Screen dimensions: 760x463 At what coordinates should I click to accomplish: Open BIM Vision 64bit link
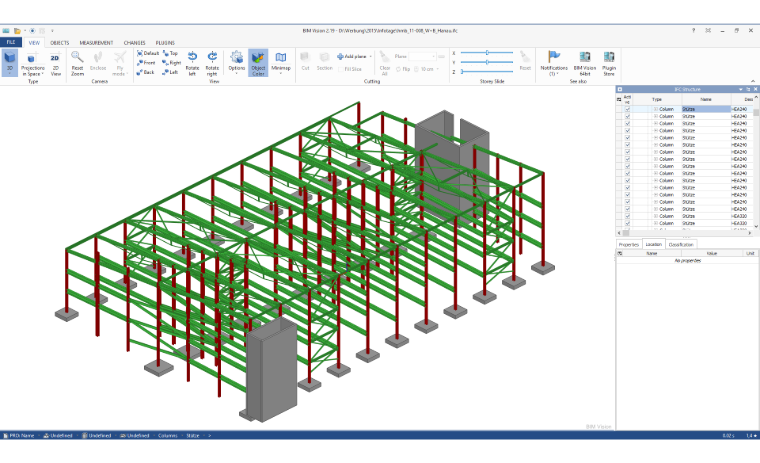click(x=585, y=63)
